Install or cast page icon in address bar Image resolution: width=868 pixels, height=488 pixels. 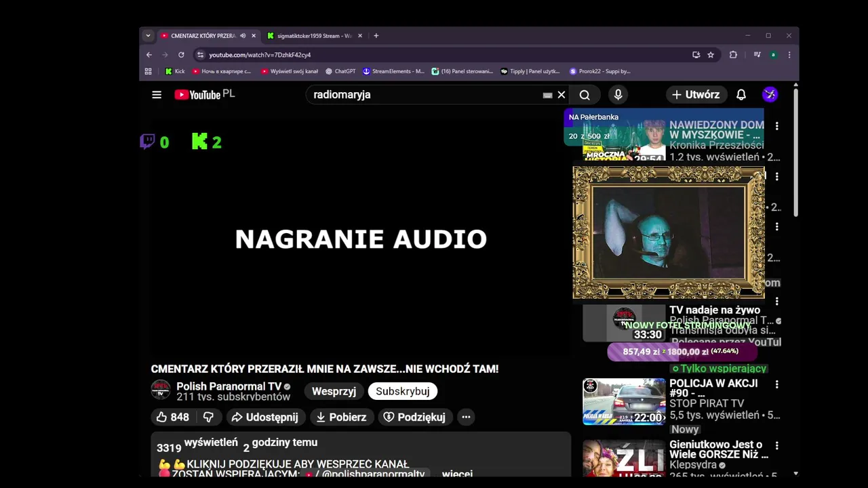tap(696, 55)
